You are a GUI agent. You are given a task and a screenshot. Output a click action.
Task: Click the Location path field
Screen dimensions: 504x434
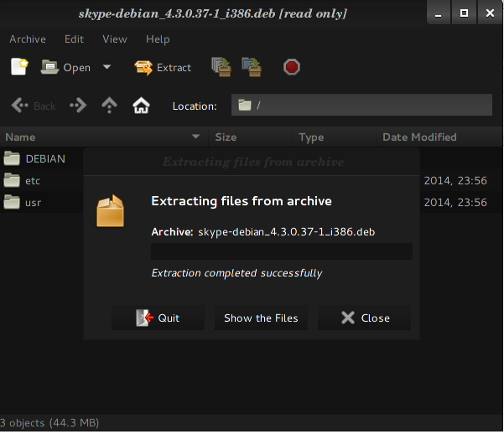point(361,105)
